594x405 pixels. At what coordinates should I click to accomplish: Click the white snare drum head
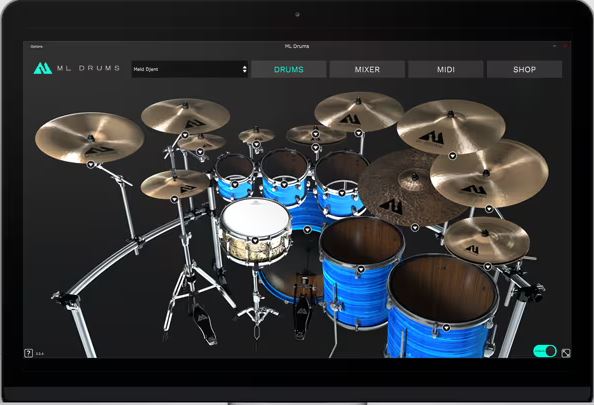pos(256,218)
